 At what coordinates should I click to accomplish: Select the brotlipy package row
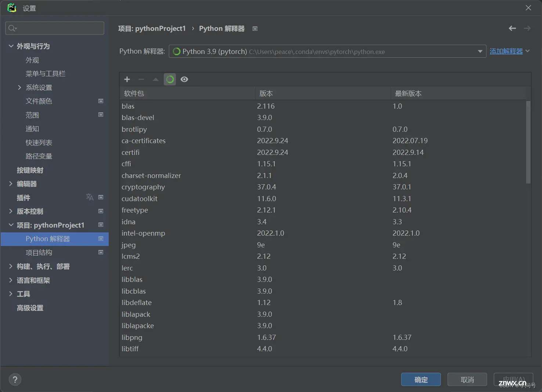pos(323,129)
